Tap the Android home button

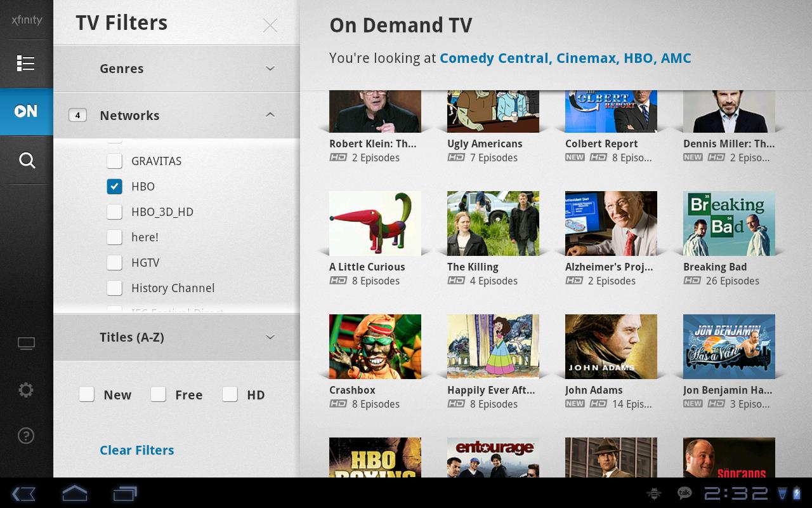(74, 493)
